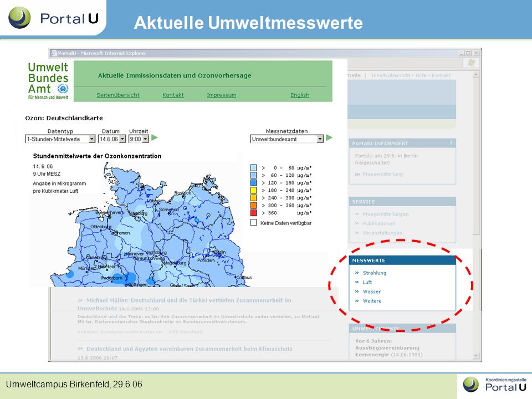Click Hannover on the ozone map
Screen dimensions: 532x399
tap(134, 253)
